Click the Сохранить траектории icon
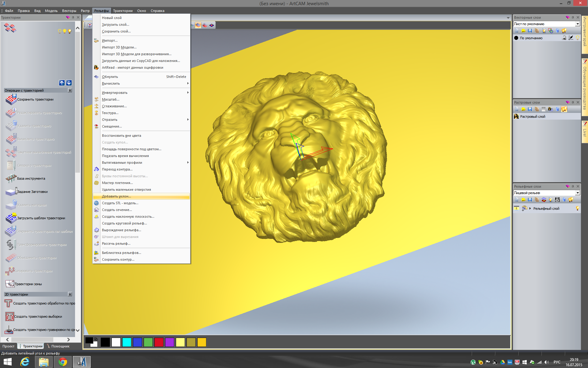Viewport: 588px width, 368px height. tap(11, 99)
